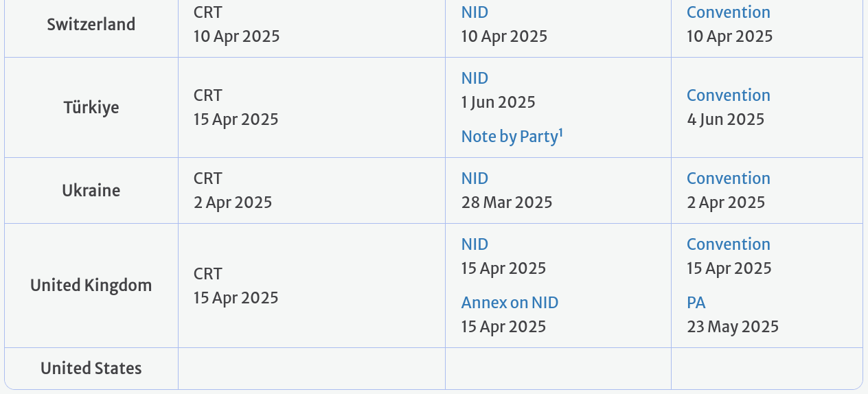Select the Ukraine country name
This screenshot has height=394, width=868.
91,190
